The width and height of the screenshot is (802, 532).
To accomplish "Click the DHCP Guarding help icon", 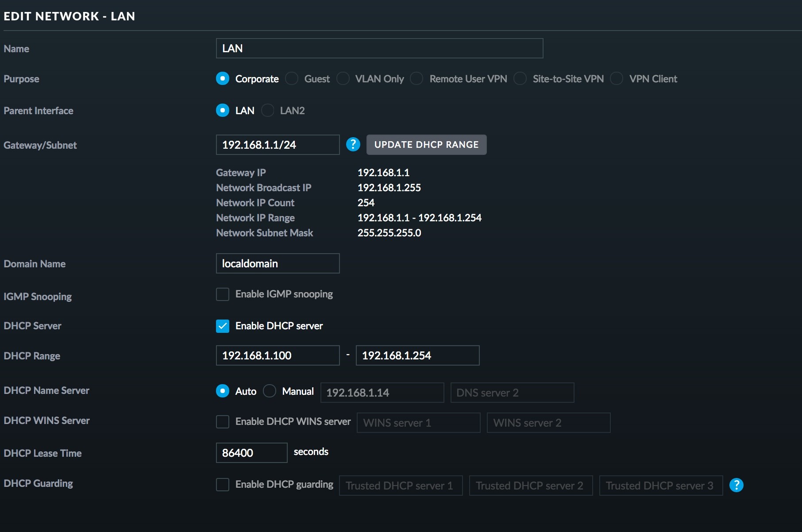I will tap(736, 485).
